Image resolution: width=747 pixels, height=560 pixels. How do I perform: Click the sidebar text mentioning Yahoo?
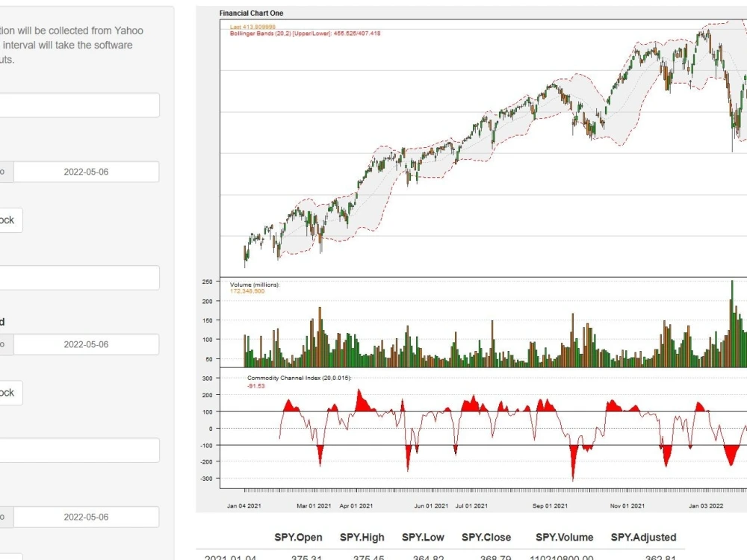click(x=72, y=45)
